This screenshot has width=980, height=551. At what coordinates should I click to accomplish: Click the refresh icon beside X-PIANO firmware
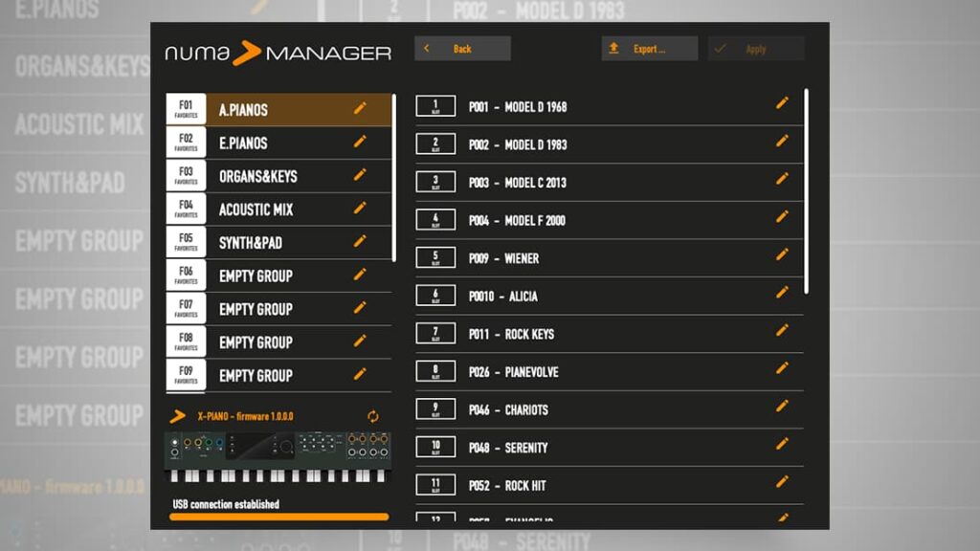pos(373,417)
